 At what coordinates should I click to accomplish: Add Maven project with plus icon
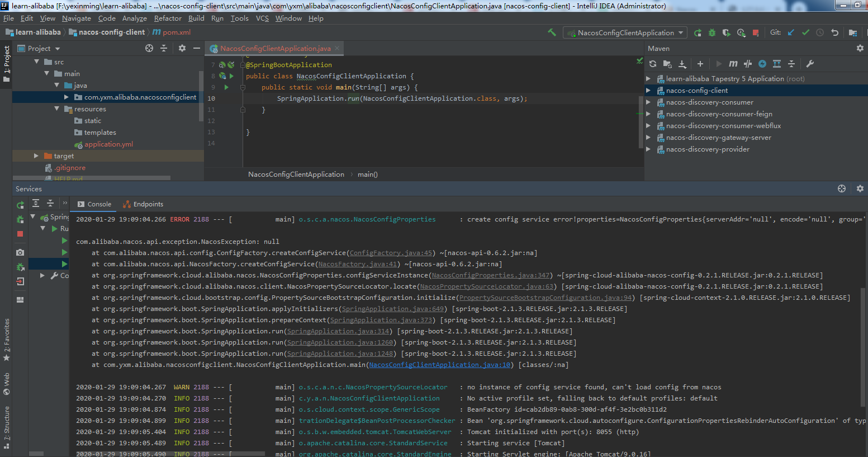coord(700,64)
